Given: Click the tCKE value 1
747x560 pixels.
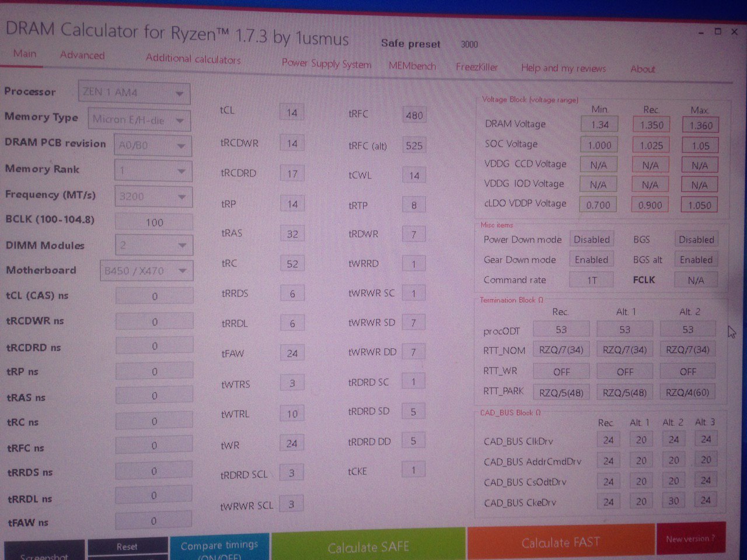Looking at the screenshot, I should [414, 470].
